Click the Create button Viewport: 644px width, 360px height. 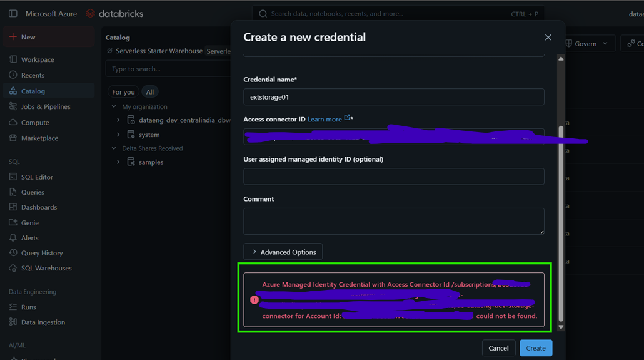[536, 348]
